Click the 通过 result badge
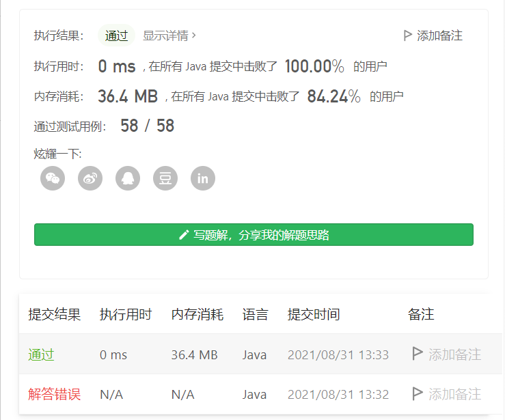The height and width of the screenshot is (420, 505). [x=116, y=36]
